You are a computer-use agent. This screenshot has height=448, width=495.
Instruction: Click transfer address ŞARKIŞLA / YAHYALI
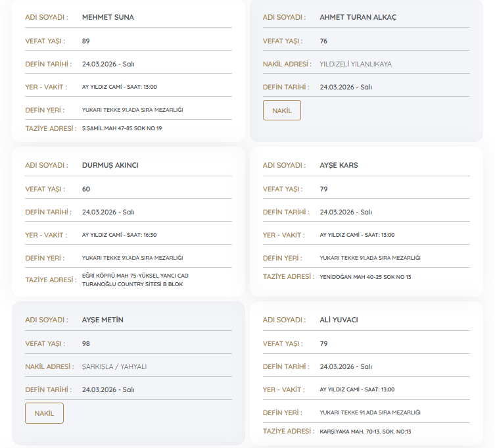[116, 366]
